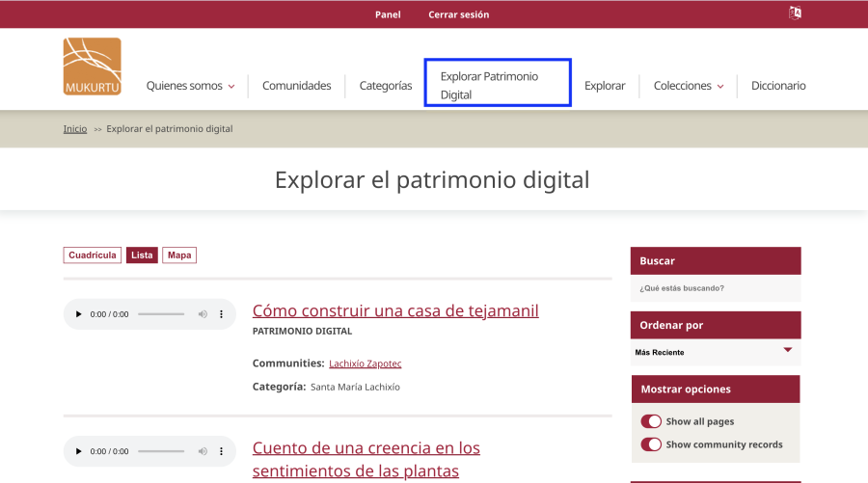Expand the Quienes somos menu

point(190,86)
